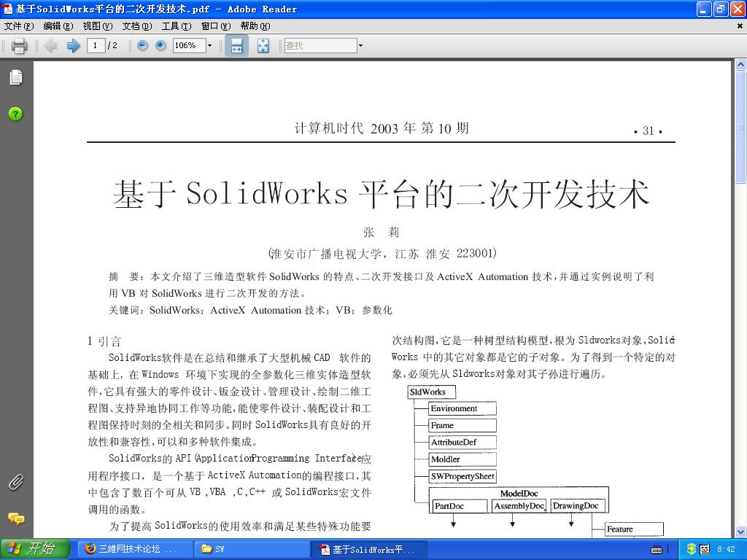
Task: Click the AttributeDef box in diagram
Action: pyautogui.click(x=462, y=443)
